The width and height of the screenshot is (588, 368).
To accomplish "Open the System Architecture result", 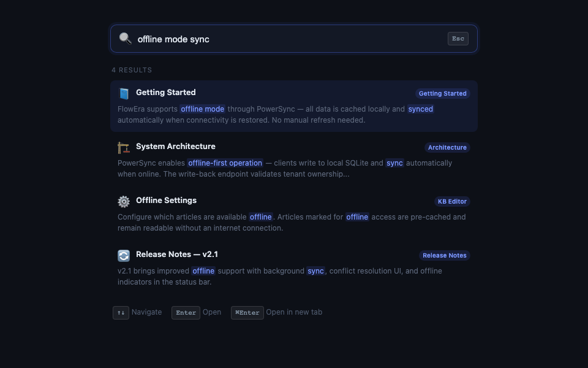I will click(175, 147).
